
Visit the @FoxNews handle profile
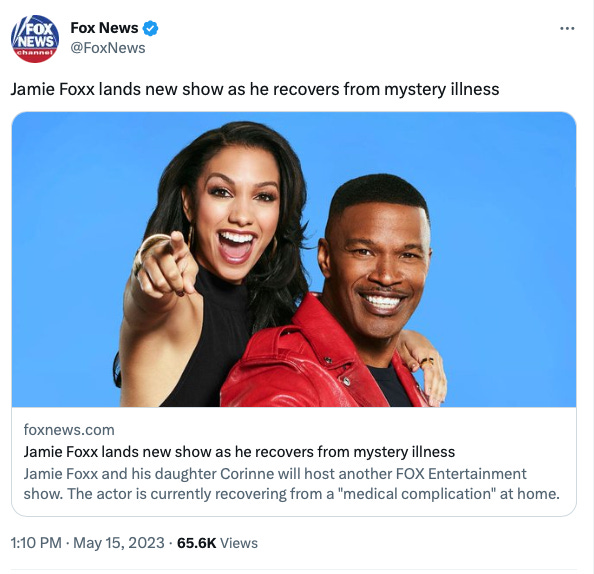pos(108,48)
